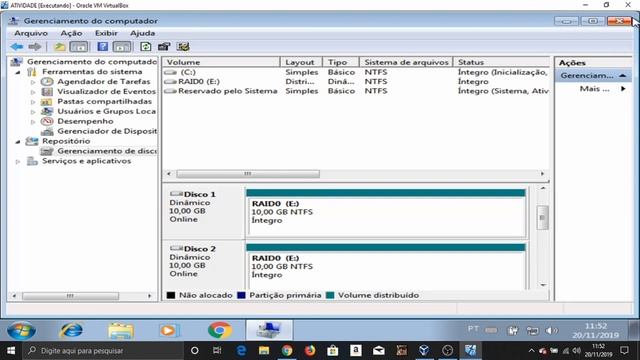Open the Mais... actions submenu arrow
Viewport: 640px width, 360px height.
tap(623, 89)
